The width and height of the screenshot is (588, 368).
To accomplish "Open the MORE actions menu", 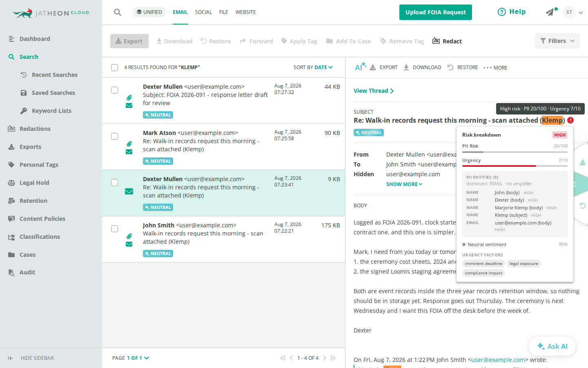I will (x=495, y=67).
